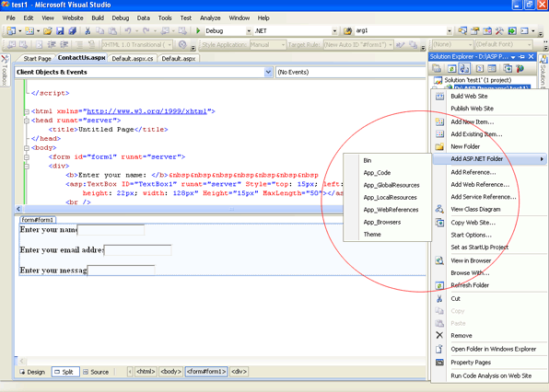
Task: Choose View in Browser in context menu
Action: coord(489,260)
